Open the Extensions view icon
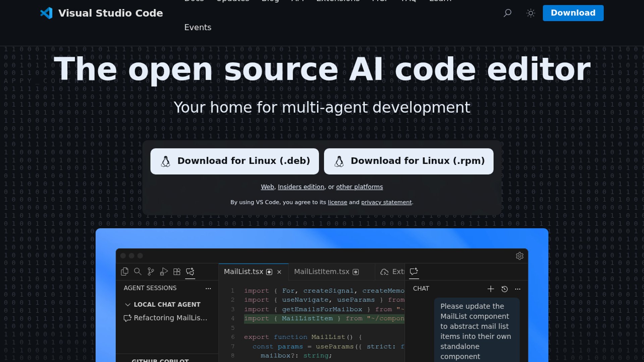This screenshot has height=362, width=644. click(177, 272)
